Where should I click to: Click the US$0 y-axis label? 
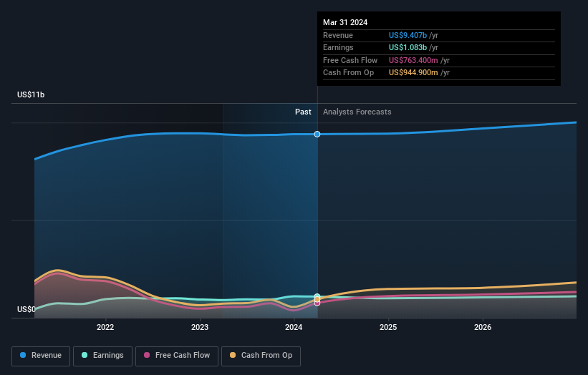26,309
